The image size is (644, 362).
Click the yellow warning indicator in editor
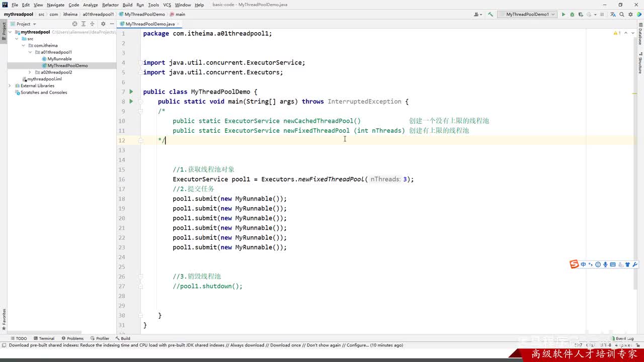pyautogui.click(x=617, y=33)
